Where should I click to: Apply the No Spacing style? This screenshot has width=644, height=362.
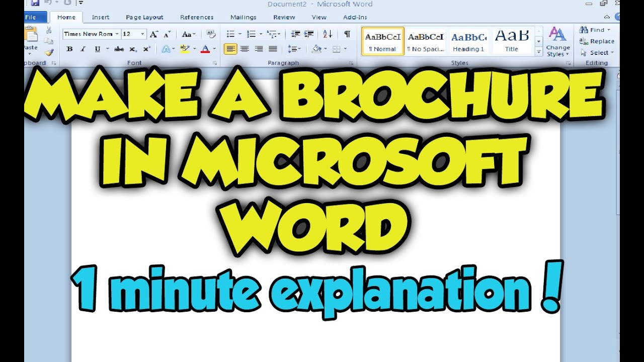pyautogui.click(x=426, y=41)
